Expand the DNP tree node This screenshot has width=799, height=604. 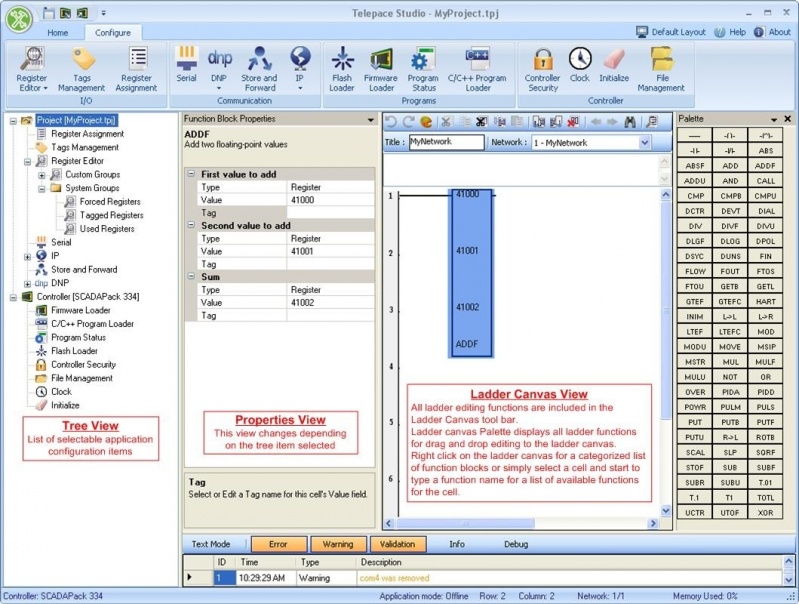click(x=28, y=284)
